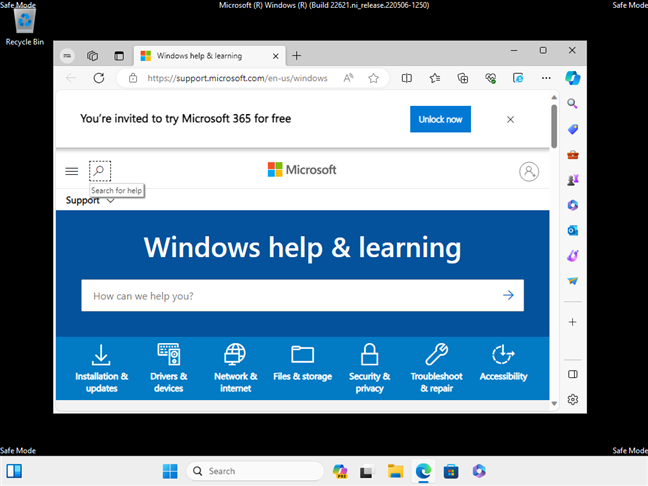Click the page scrollbar thumb

(554, 126)
